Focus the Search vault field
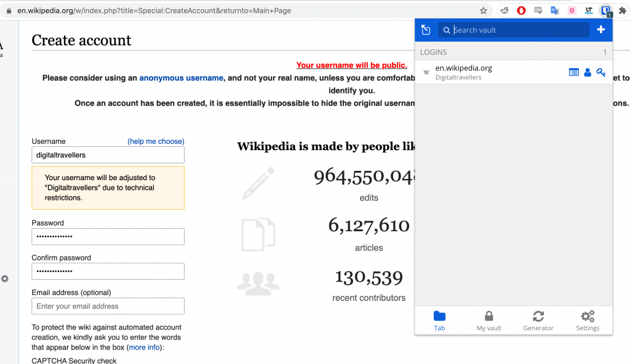Viewport: 630px width, 364px height. (x=520, y=30)
